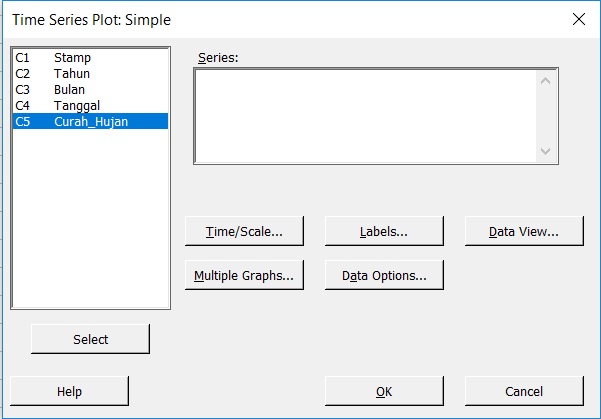Cancel the time series plot dialog
Viewport: 601px width, 419px height.
(524, 391)
